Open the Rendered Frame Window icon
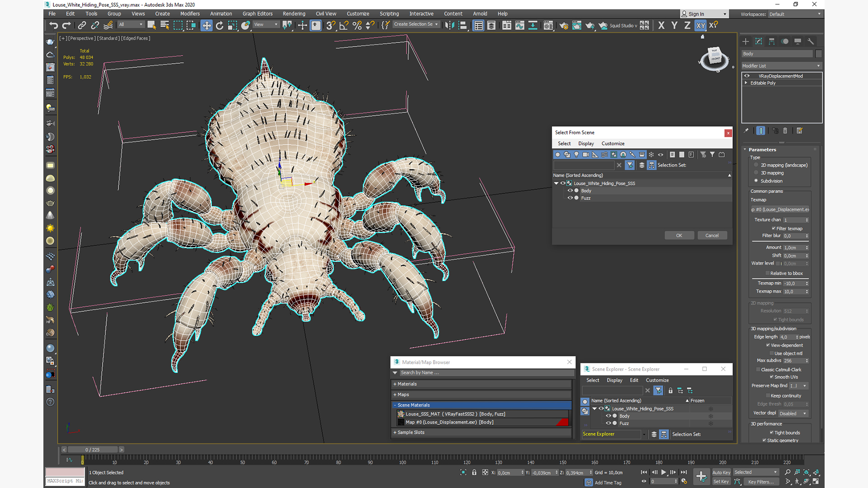The image size is (868, 488). pyautogui.click(x=576, y=25)
